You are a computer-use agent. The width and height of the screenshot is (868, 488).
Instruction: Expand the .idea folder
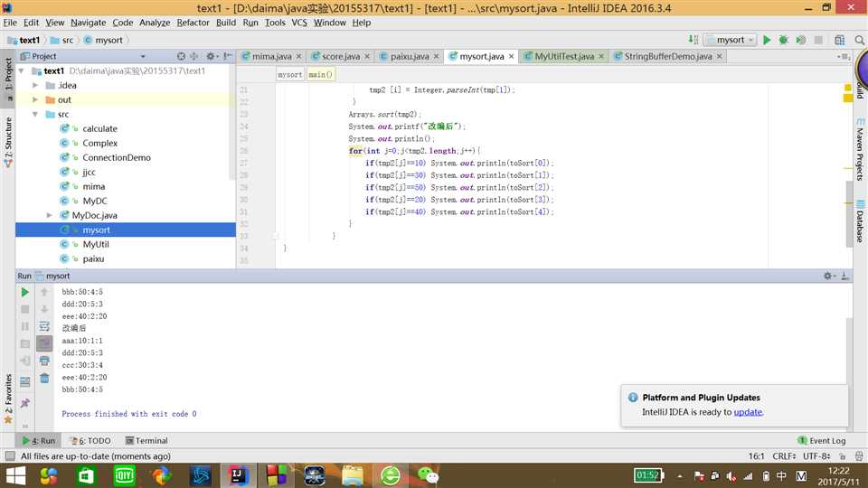coord(35,85)
